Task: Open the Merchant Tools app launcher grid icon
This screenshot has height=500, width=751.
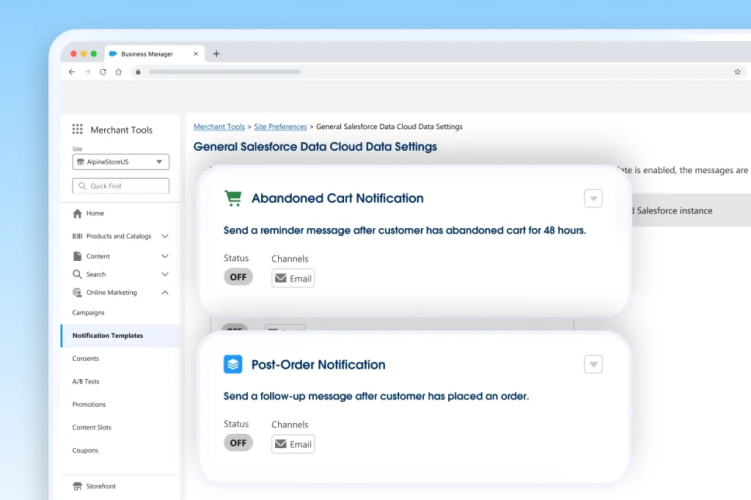Action: coord(77,129)
